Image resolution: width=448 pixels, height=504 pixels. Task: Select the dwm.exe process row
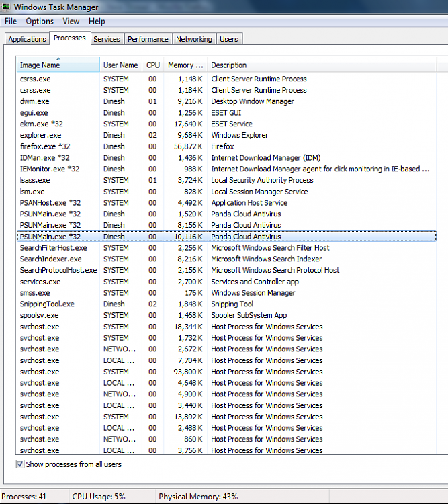[x=226, y=101]
